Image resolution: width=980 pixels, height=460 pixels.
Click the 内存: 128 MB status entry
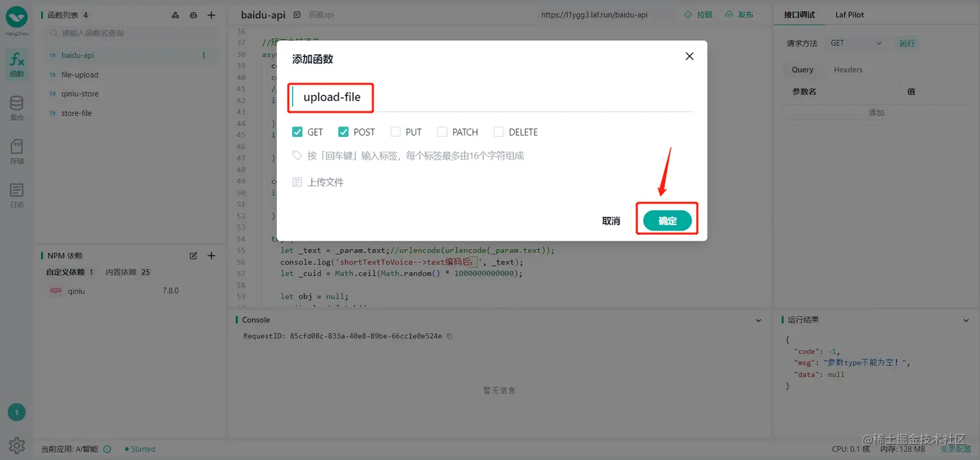coord(904,449)
